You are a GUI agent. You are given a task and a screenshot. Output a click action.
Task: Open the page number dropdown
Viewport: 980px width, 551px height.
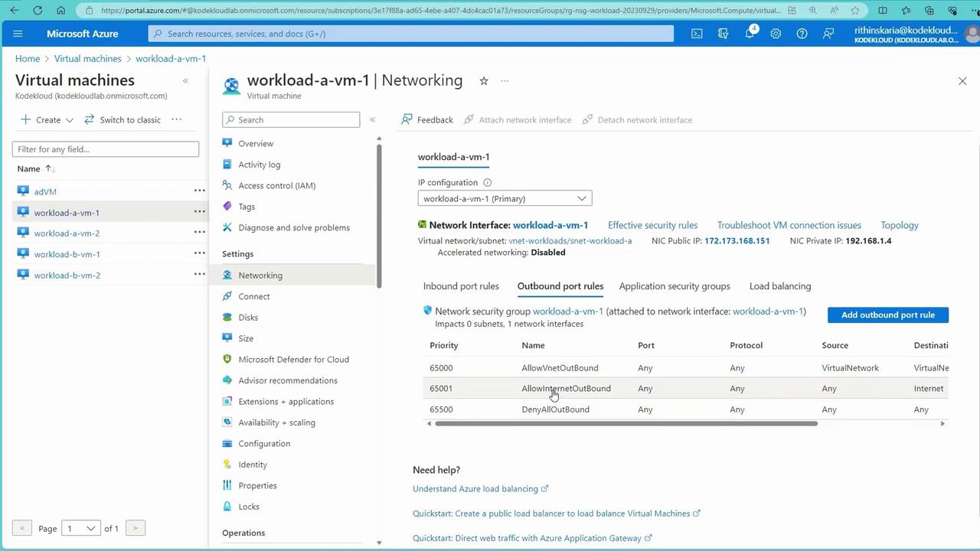coord(80,528)
